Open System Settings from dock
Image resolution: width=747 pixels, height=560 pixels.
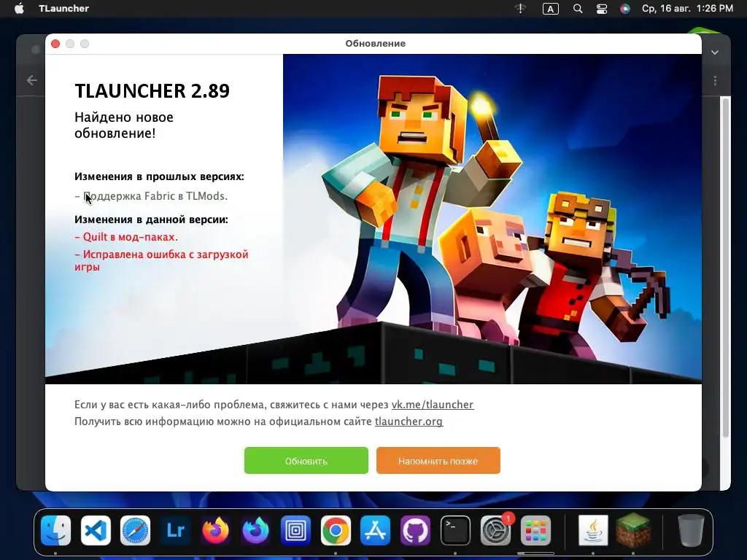pos(495,530)
